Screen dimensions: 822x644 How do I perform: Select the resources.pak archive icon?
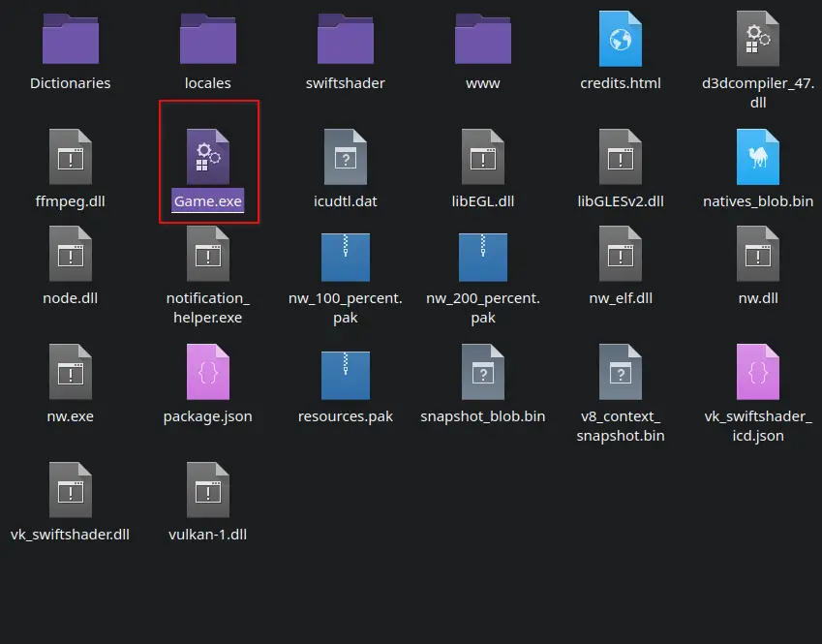[x=346, y=375]
